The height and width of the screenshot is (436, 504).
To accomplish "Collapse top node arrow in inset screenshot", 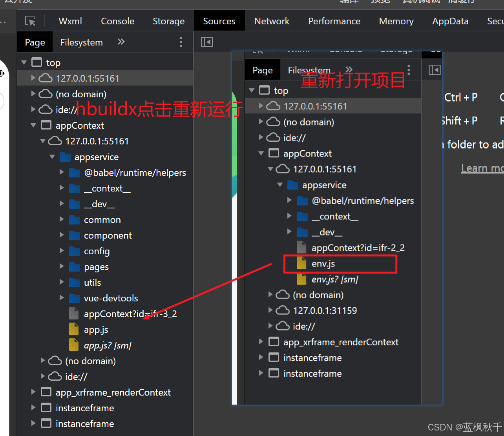I will point(252,90).
